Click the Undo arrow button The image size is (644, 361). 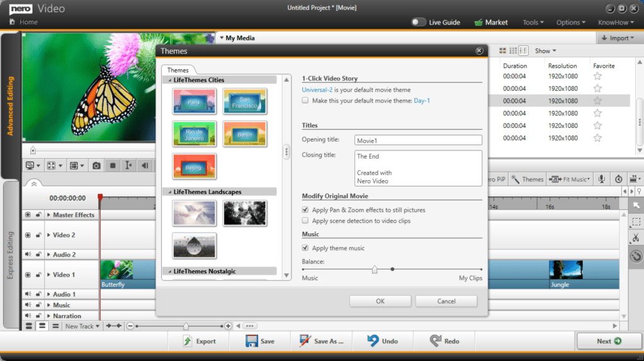click(x=383, y=341)
